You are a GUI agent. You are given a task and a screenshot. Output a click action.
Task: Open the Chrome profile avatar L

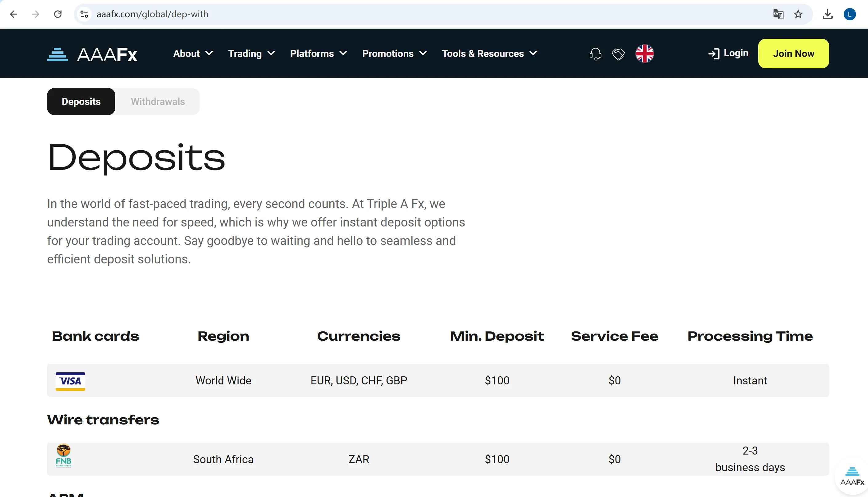coord(850,14)
